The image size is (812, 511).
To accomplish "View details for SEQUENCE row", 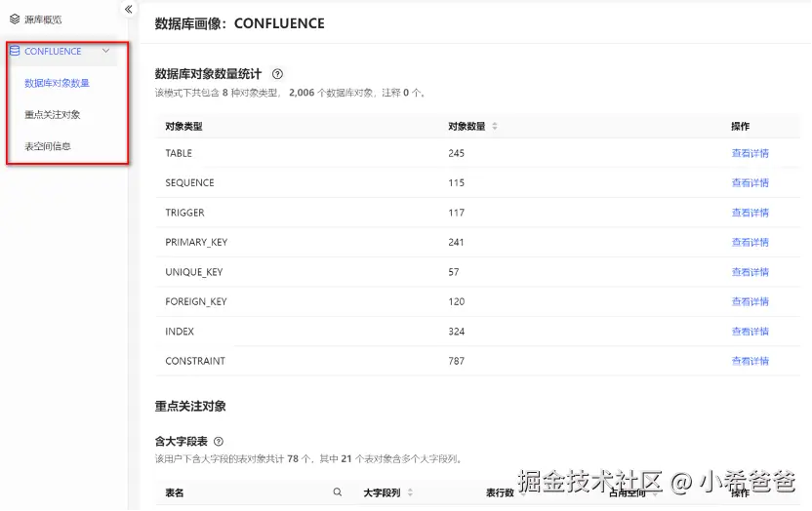I will tap(750, 182).
